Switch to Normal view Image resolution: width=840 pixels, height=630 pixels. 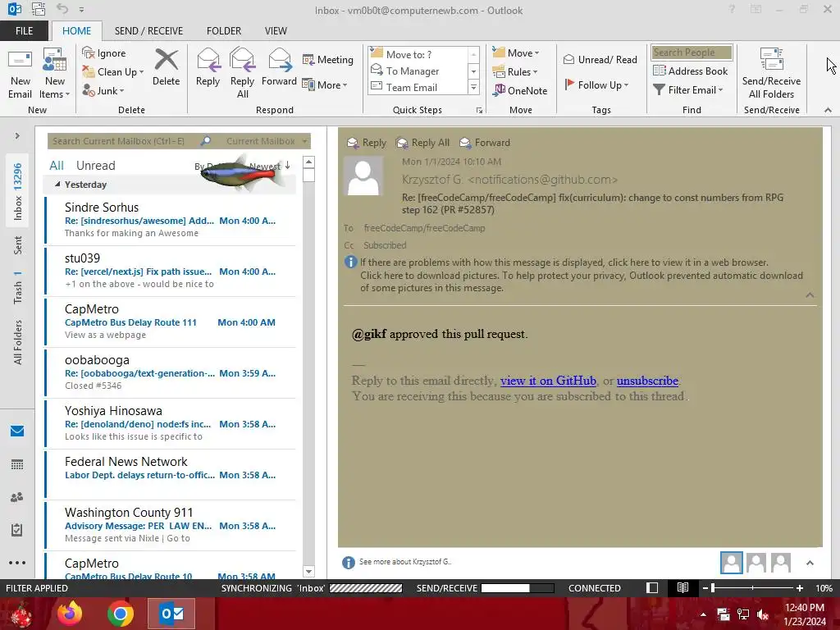pyautogui.click(x=652, y=587)
